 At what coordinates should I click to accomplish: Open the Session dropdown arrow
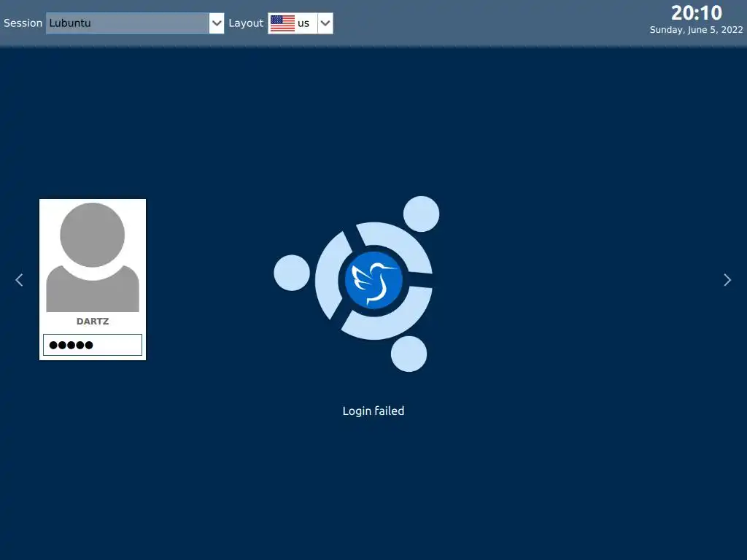point(216,23)
